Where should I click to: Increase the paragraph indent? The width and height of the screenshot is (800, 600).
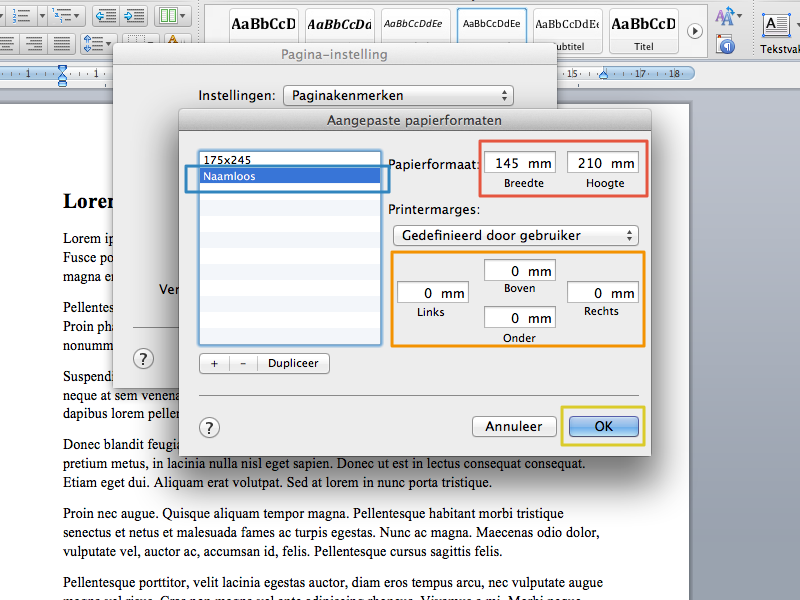(134, 15)
